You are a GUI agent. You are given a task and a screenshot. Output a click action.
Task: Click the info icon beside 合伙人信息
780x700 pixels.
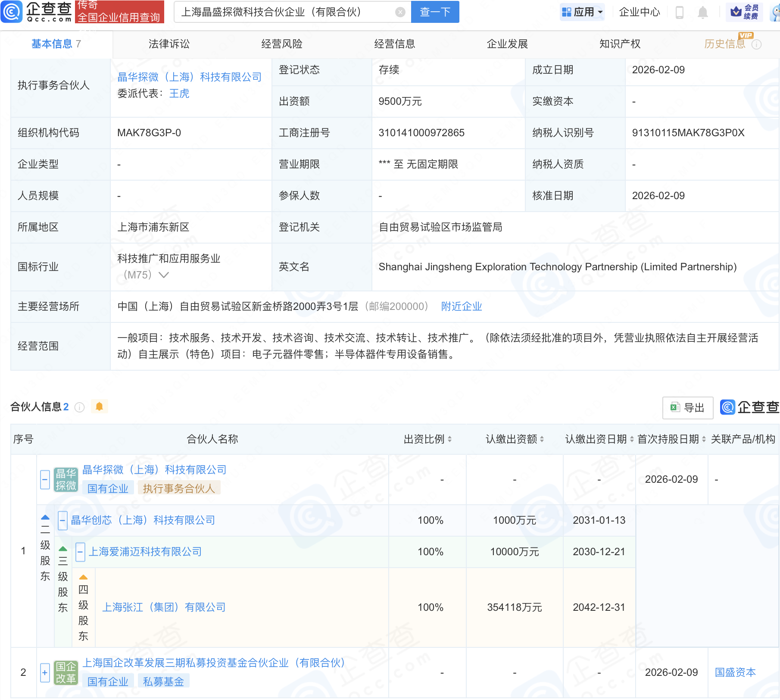coord(80,407)
